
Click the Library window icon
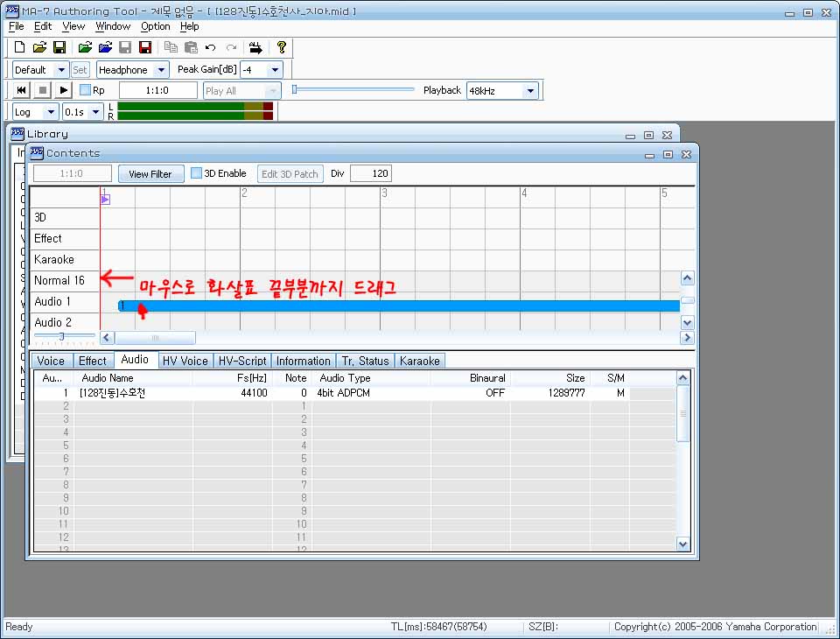tap(17, 133)
